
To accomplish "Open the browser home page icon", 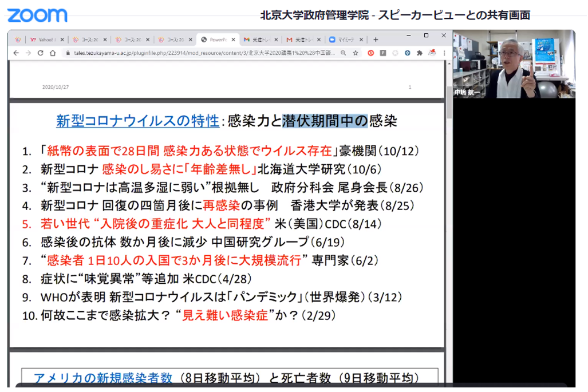I will tap(53, 53).
